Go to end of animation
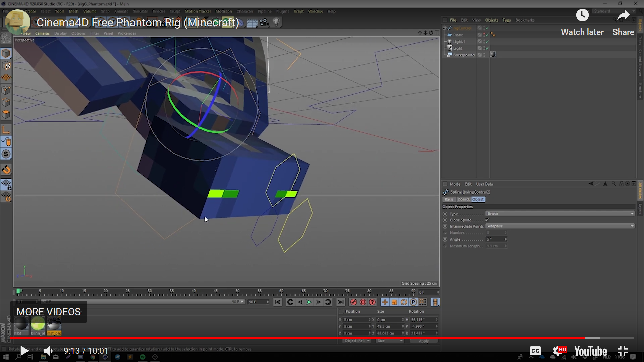Viewport: 644px width, 362px height. click(341, 302)
